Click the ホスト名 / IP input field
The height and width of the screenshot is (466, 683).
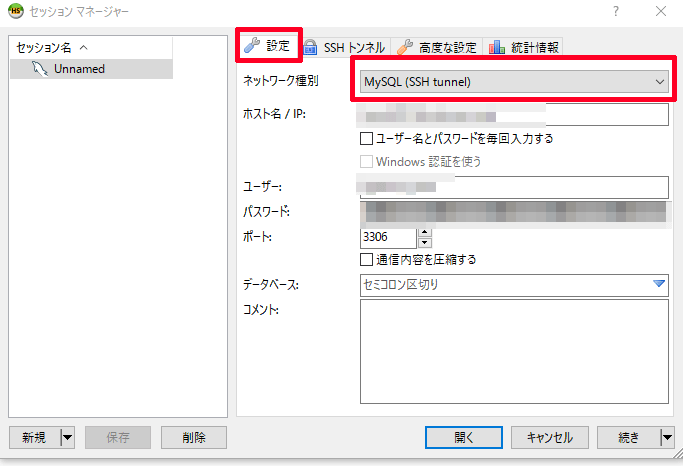click(514, 114)
